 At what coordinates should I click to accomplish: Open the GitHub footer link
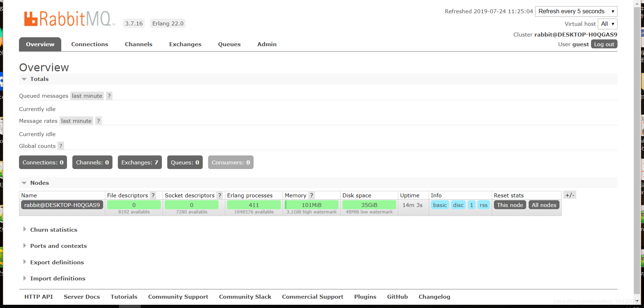click(398, 297)
